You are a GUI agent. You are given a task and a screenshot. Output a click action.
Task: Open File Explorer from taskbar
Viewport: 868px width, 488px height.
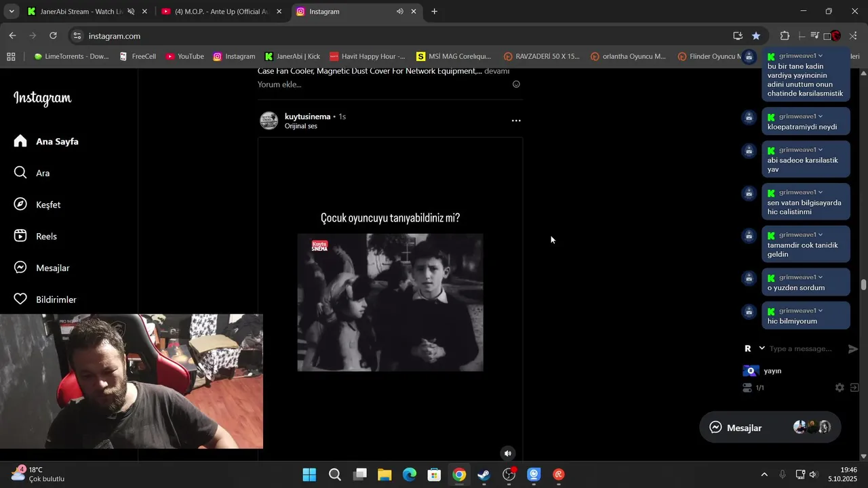[384, 474]
